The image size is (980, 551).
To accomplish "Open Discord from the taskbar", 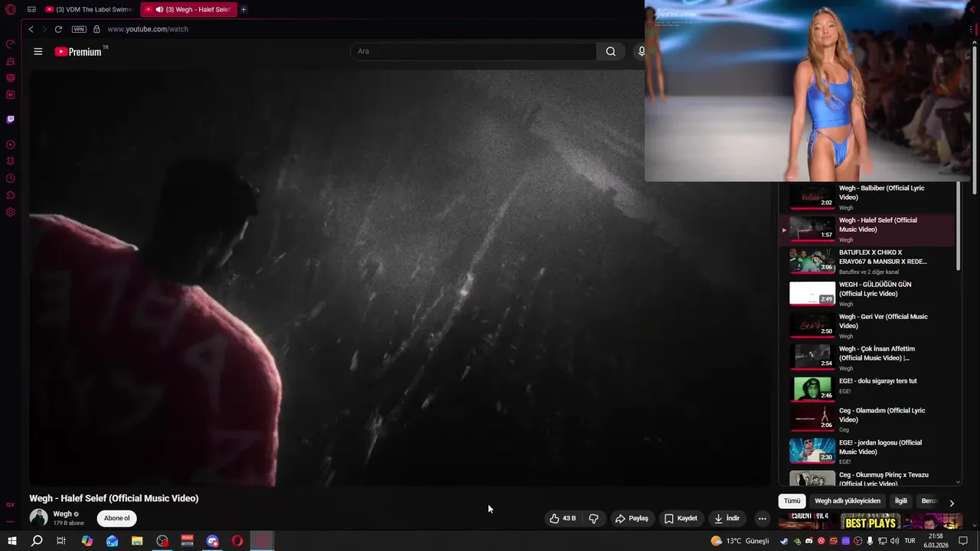I will [212, 541].
